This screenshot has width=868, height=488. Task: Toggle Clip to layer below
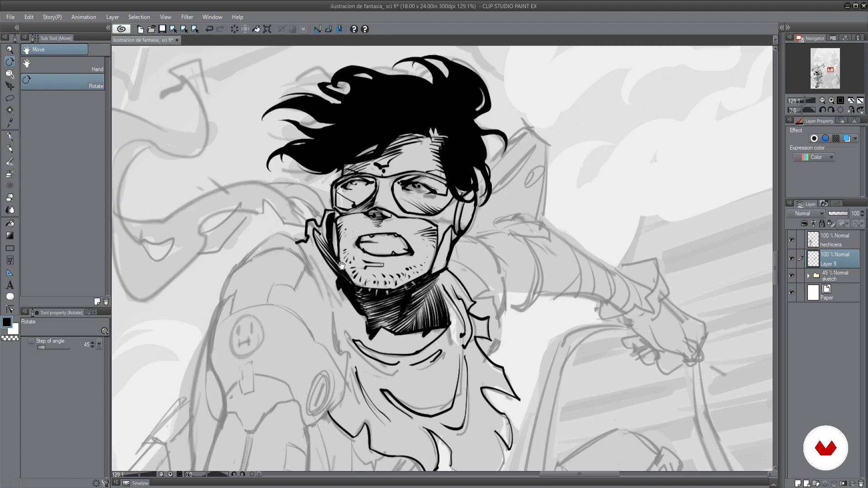click(804, 223)
